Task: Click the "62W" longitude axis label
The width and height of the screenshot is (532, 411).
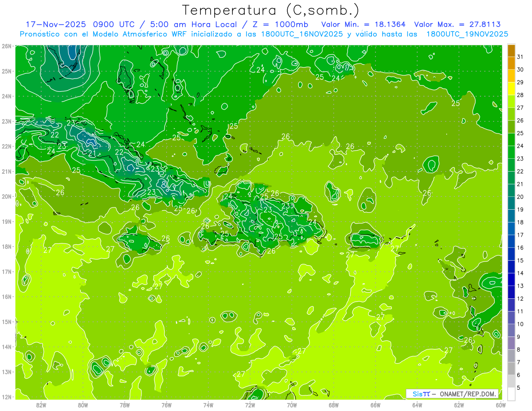Action: [x=459, y=405]
